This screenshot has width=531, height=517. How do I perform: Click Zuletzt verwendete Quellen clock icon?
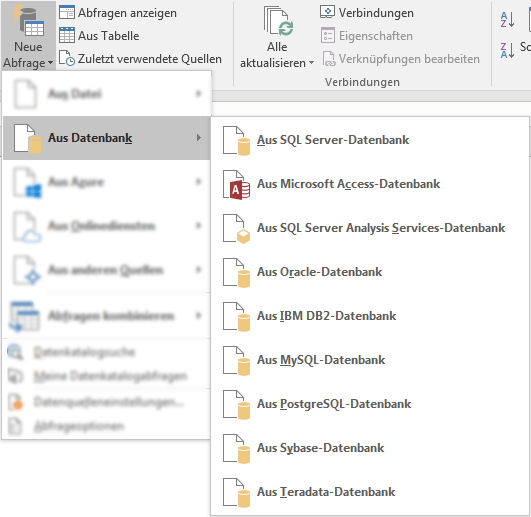tap(67, 58)
